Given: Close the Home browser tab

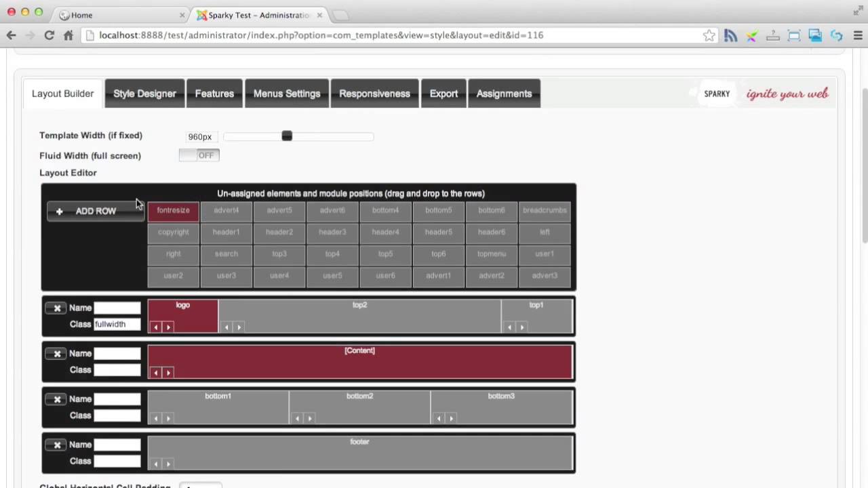Looking at the screenshot, I should coord(182,15).
